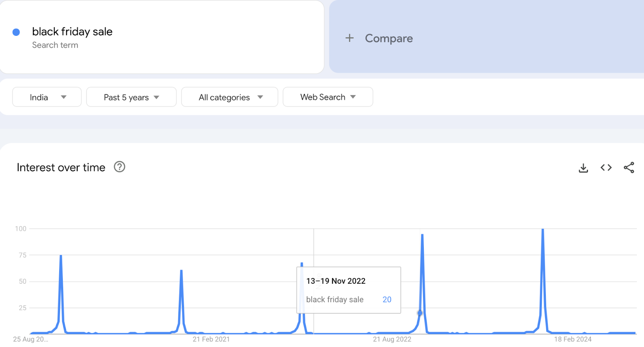Change the Web Search type dropdown
This screenshot has height=347, width=644.
(328, 97)
